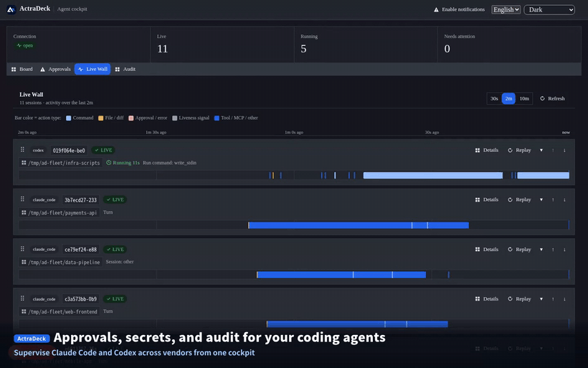Click the Refresh button
This screenshot has height=368, width=588.
pyautogui.click(x=552, y=99)
